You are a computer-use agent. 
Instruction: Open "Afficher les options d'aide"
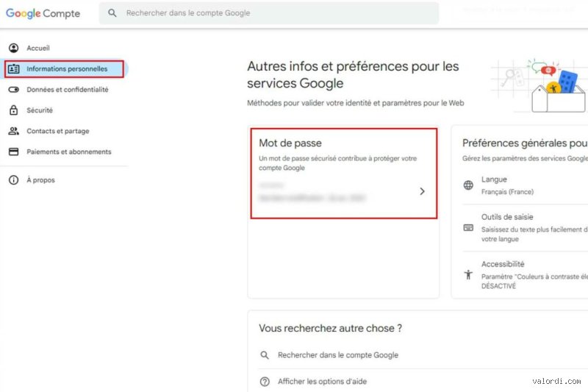322,382
